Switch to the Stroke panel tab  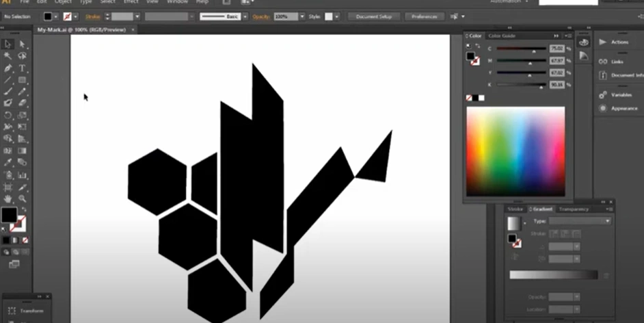(x=515, y=209)
